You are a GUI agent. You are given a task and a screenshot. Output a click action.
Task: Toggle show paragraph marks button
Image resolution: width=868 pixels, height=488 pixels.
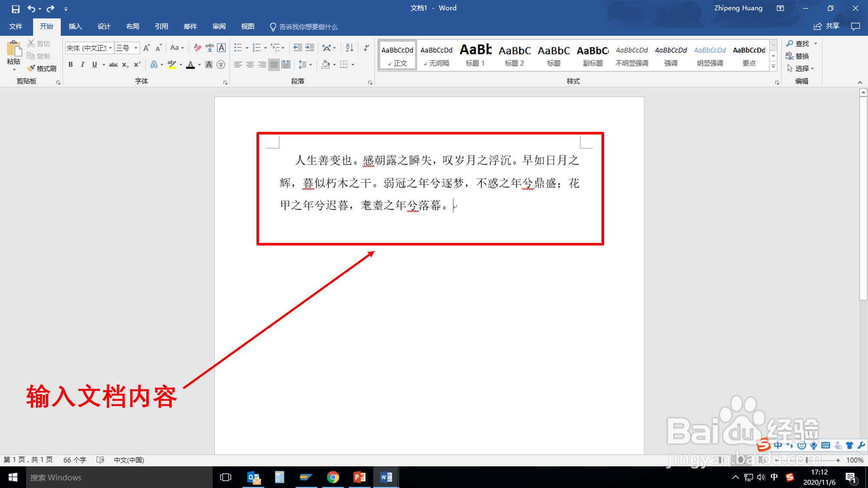[367, 48]
